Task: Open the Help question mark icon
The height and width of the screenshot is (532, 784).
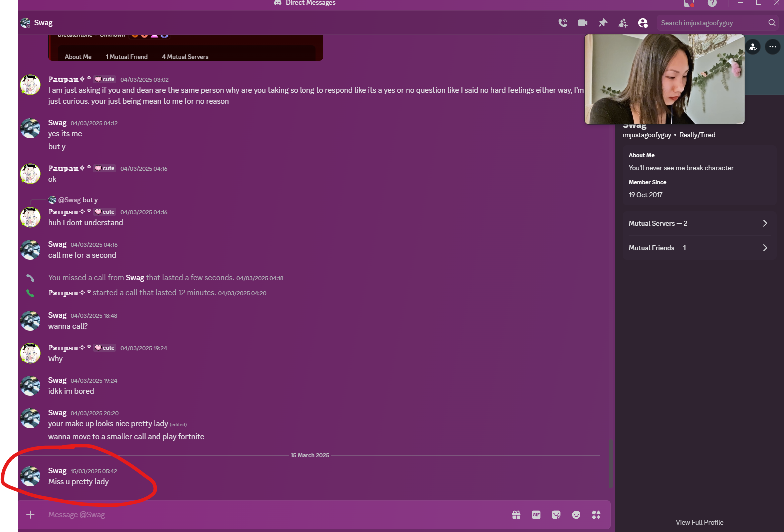Action: coord(712,3)
